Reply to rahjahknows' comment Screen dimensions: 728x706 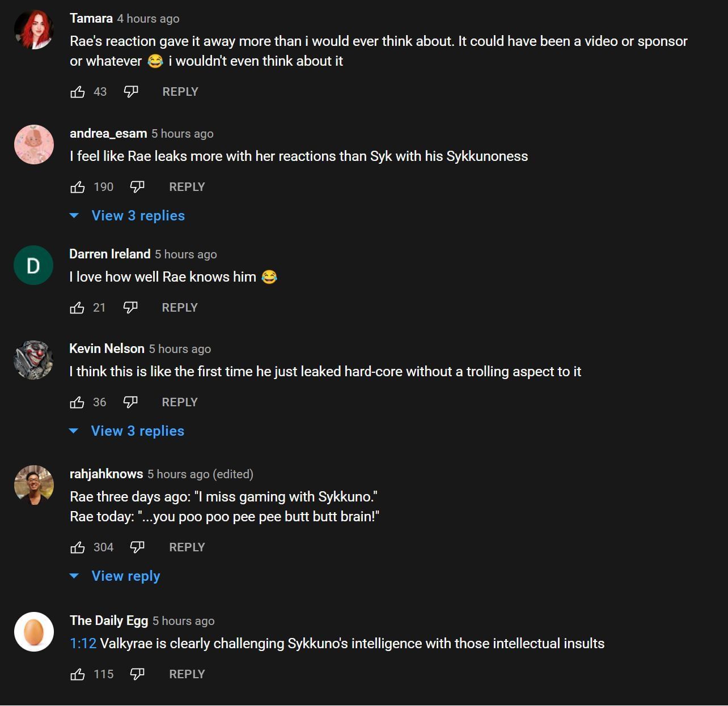tap(187, 547)
